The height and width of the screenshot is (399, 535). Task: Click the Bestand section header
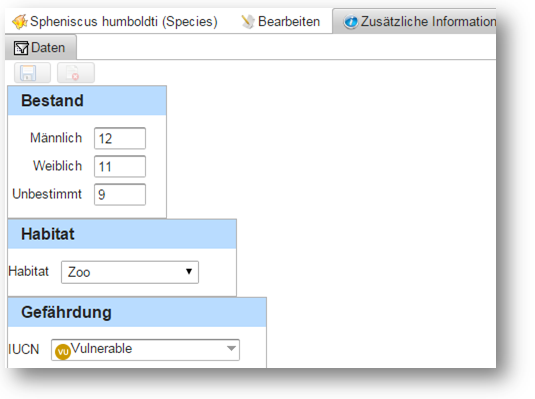coord(87,100)
